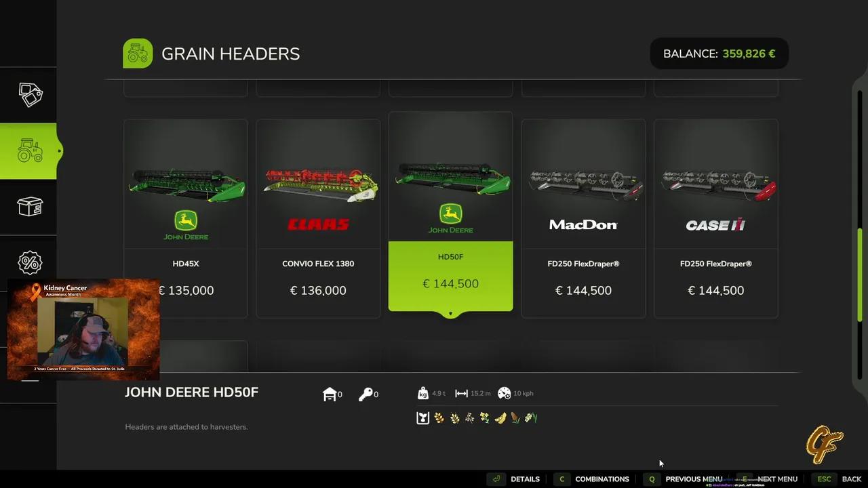Click the working width spec icon
868x488 pixels.
coord(461,393)
